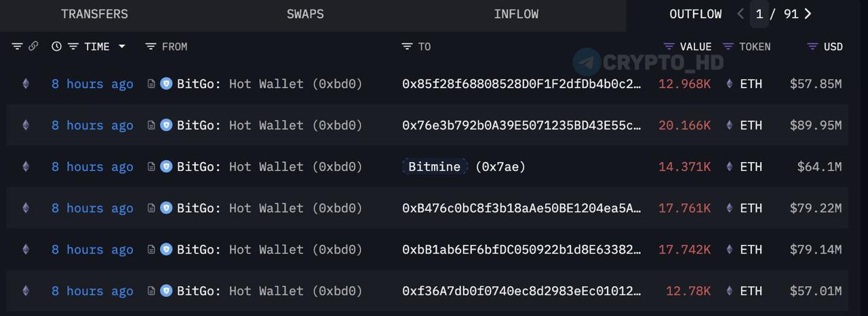This screenshot has height=316, width=868.
Task: Open 8 hours ago link for $89.95M transfer
Action: tap(92, 125)
